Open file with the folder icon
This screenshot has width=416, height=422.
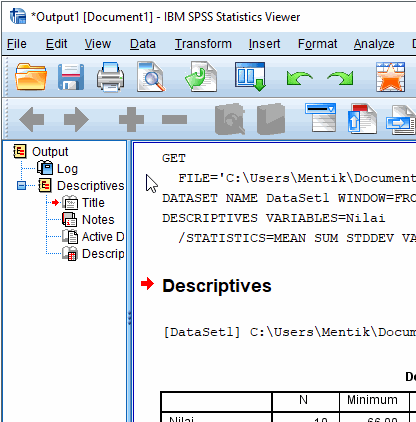30,77
